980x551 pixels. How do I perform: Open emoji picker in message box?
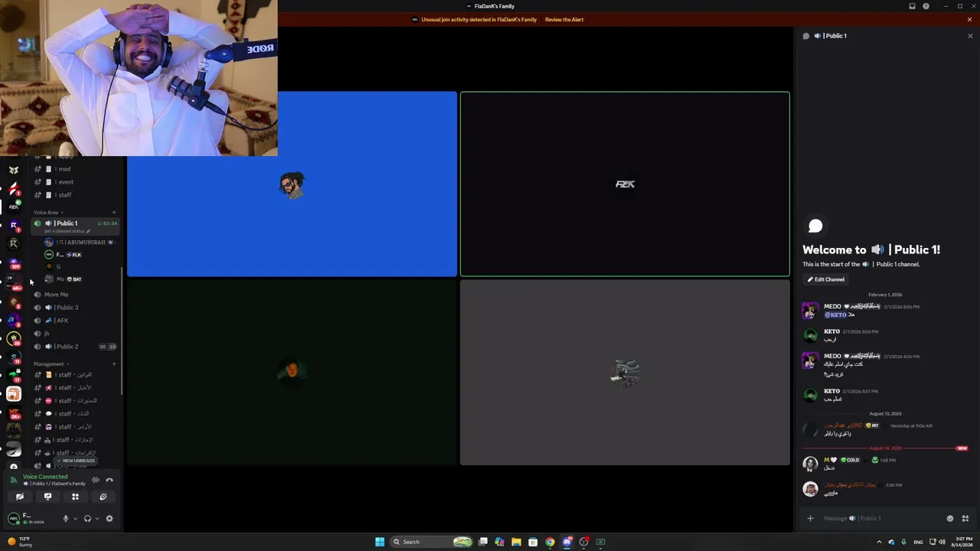pos(950,518)
